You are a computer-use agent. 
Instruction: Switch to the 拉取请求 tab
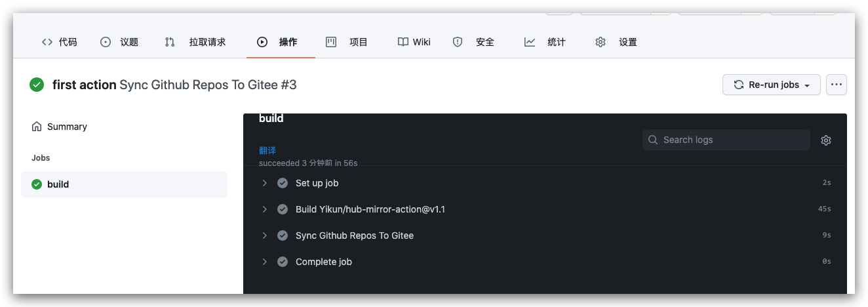tap(195, 42)
